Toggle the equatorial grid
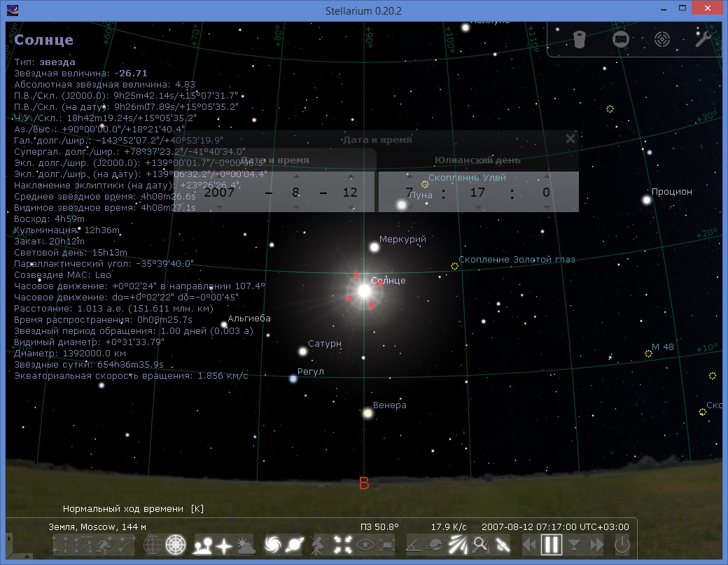 pos(153,544)
